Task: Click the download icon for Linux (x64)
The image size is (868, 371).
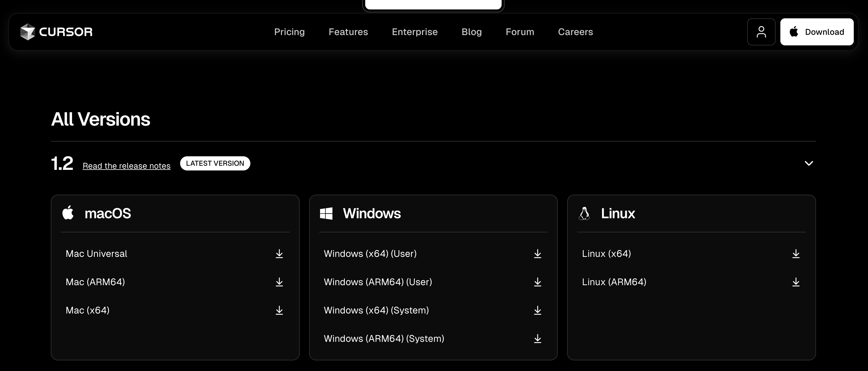Action: pyautogui.click(x=796, y=254)
